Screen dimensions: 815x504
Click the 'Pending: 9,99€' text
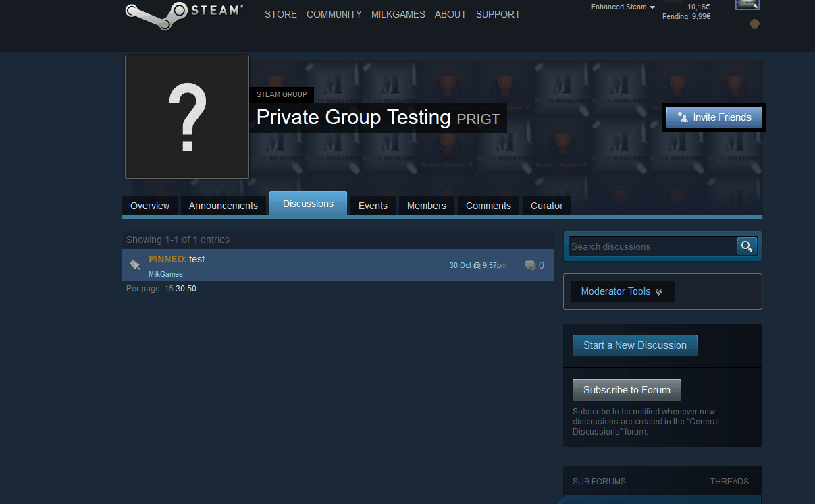[686, 16]
